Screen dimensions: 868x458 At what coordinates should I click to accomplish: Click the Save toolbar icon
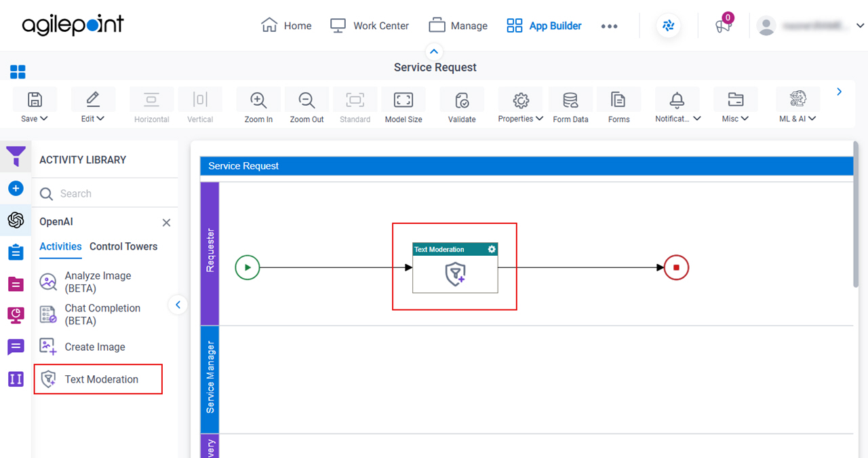click(34, 100)
